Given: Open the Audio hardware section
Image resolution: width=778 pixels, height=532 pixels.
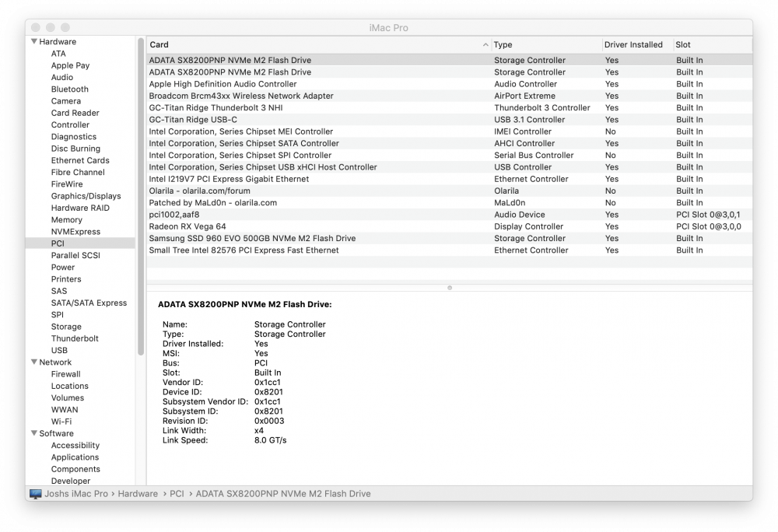Looking at the screenshot, I should (x=62, y=77).
